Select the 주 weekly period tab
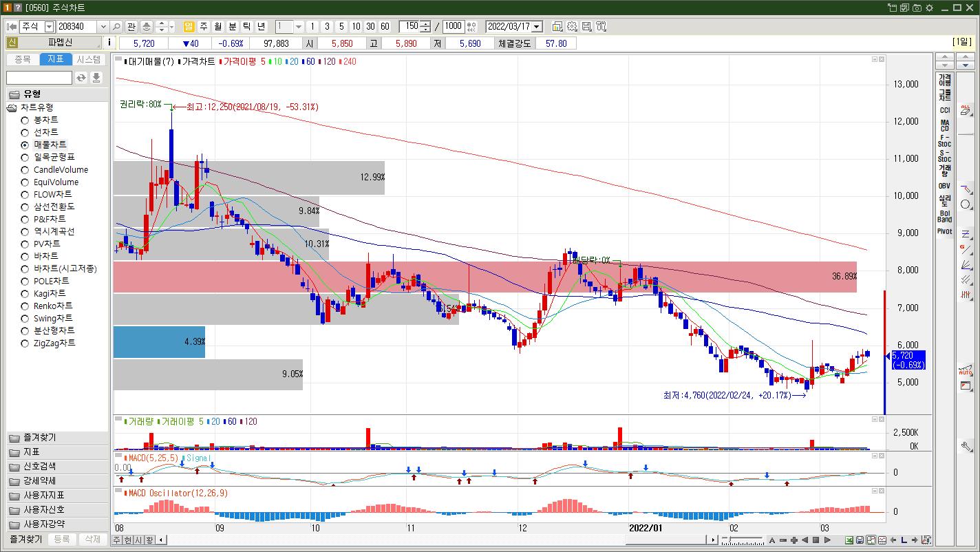 pyautogui.click(x=204, y=26)
